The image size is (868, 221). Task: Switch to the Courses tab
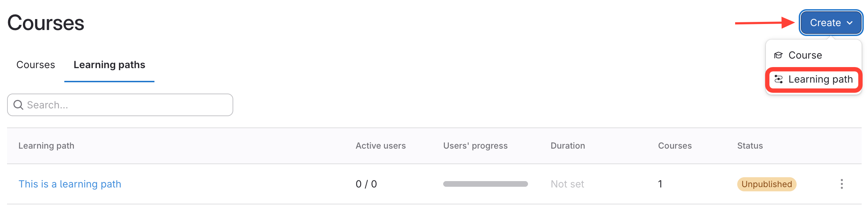click(36, 65)
